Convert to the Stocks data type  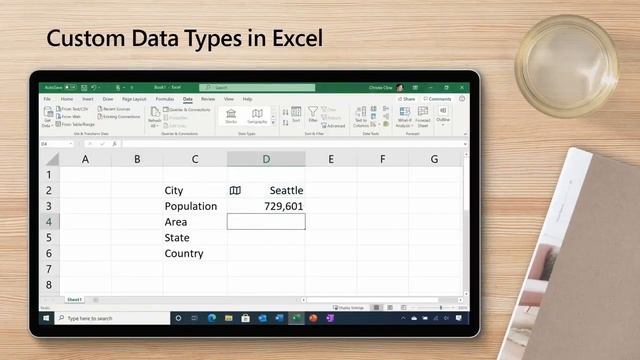point(231,116)
